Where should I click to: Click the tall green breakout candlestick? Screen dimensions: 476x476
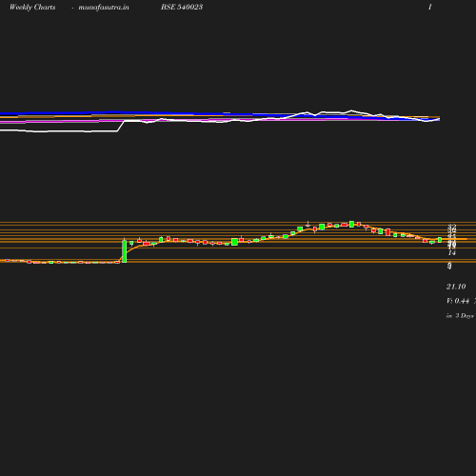click(x=125, y=251)
